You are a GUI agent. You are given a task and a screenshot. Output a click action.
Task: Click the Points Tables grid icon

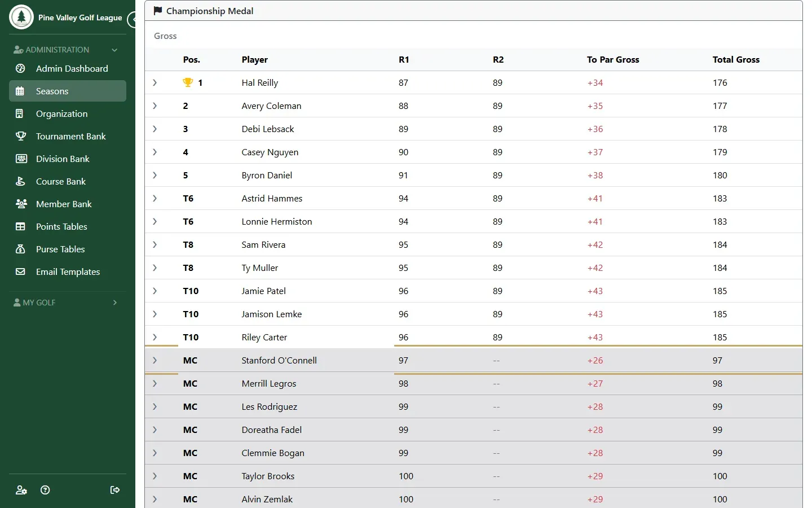click(20, 226)
